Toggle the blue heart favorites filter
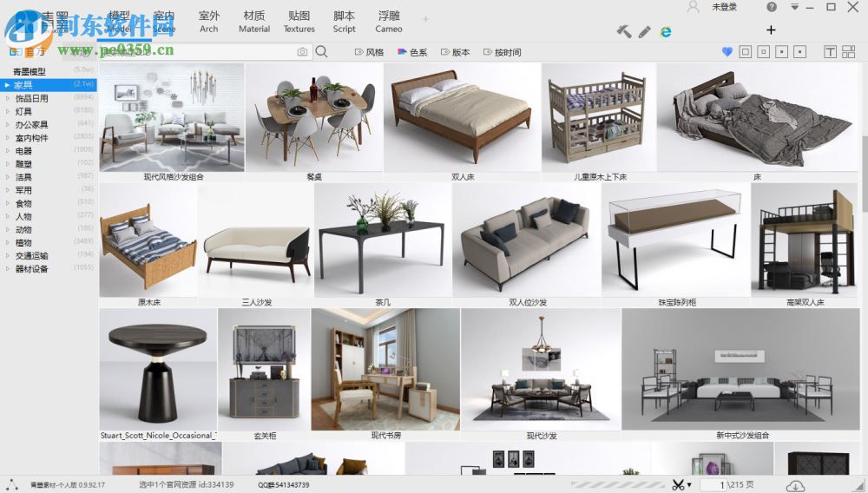 tap(727, 52)
